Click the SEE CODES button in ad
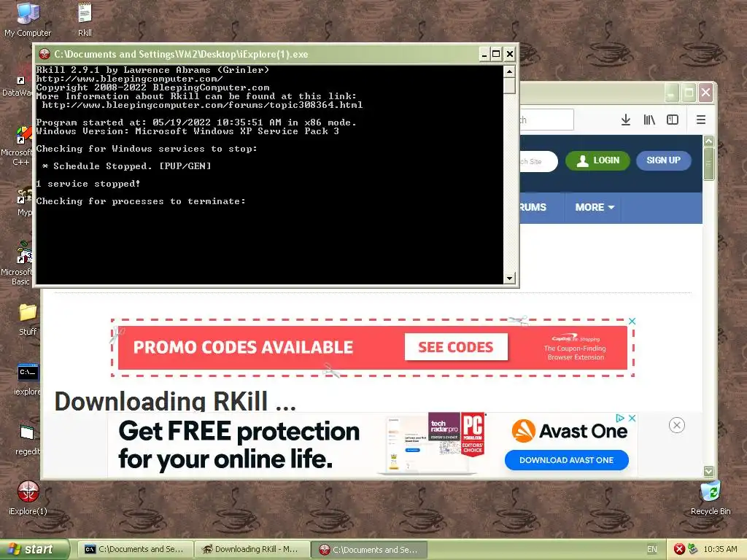This screenshot has width=747, height=560. click(x=456, y=347)
